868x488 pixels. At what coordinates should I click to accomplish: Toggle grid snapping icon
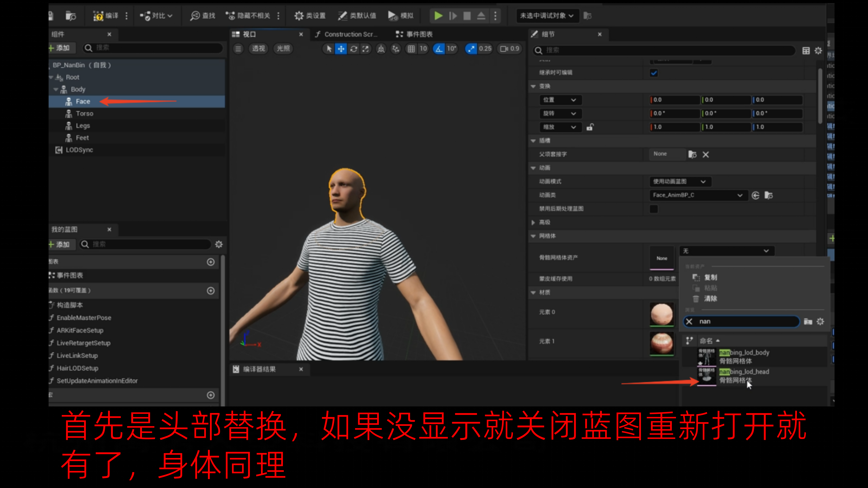[411, 49]
